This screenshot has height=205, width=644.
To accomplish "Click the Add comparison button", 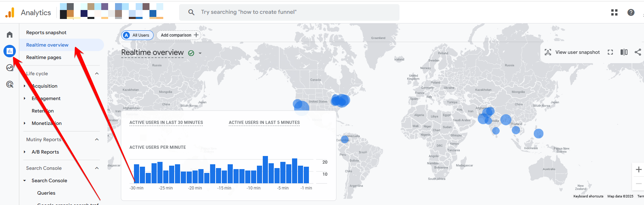I will click(179, 35).
